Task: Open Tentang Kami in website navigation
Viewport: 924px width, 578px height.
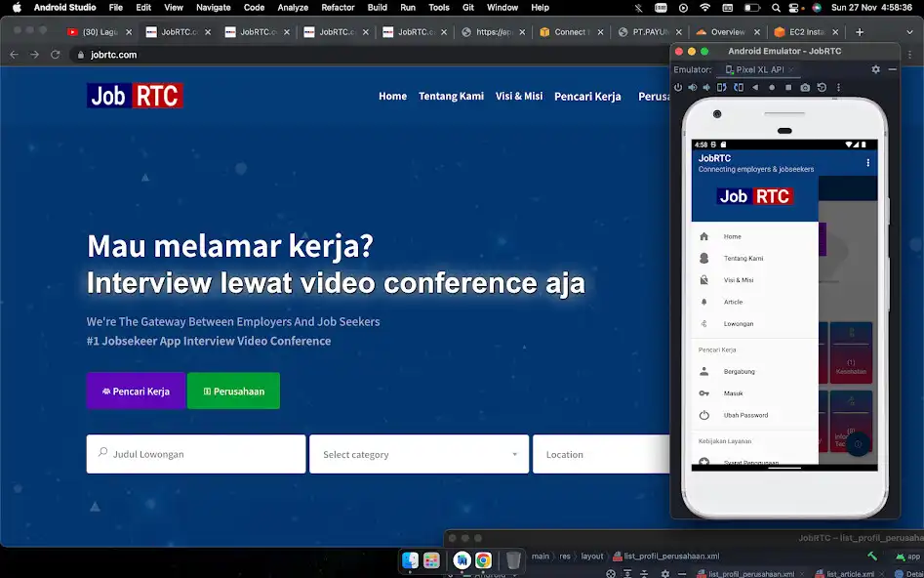Action: point(452,96)
